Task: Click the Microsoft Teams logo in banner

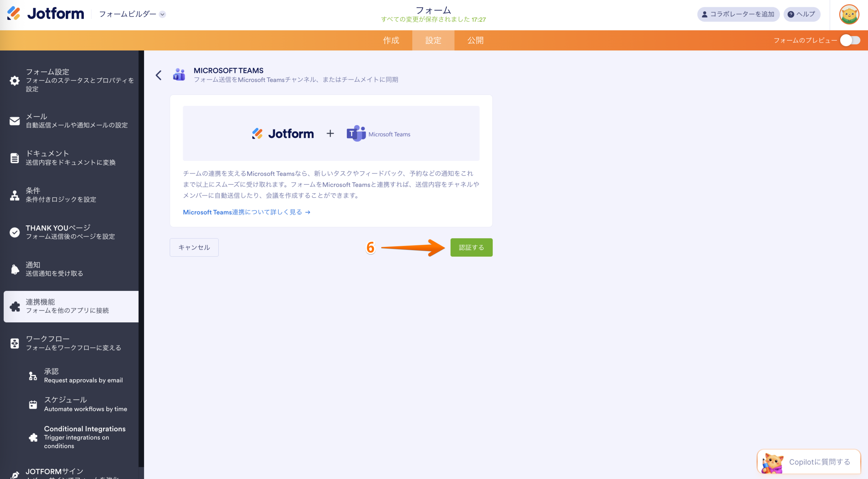Action: (378, 134)
